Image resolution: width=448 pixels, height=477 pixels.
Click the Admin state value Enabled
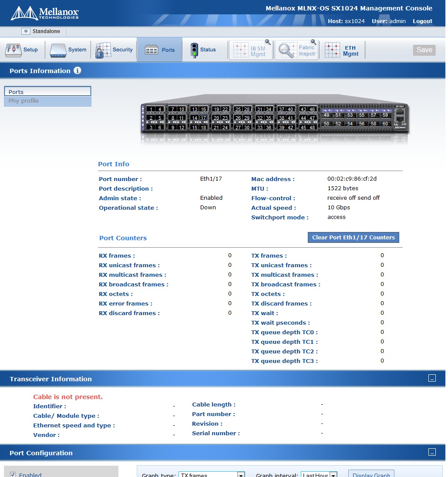pos(211,198)
